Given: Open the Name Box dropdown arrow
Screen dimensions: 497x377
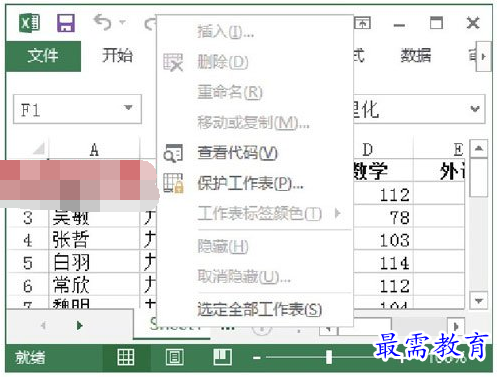Looking at the screenshot, I should click(x=128, y=107).
